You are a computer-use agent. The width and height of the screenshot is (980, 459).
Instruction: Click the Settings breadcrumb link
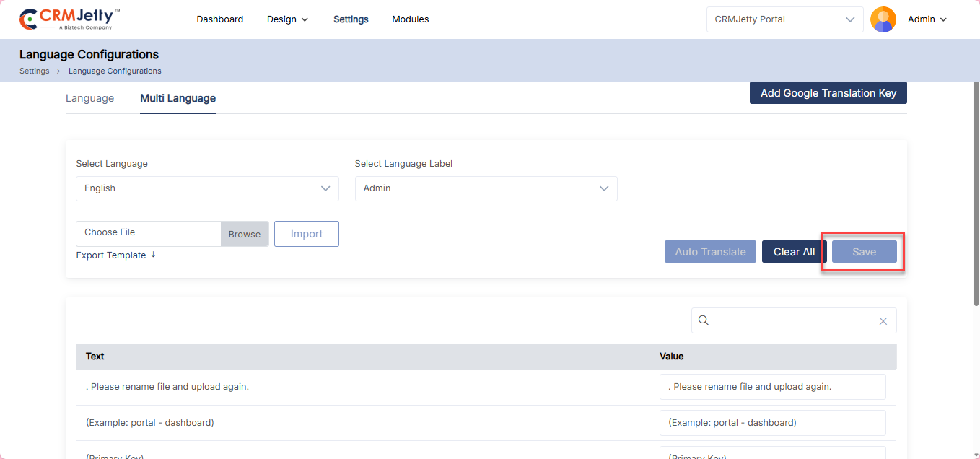[x=34, y=71]
